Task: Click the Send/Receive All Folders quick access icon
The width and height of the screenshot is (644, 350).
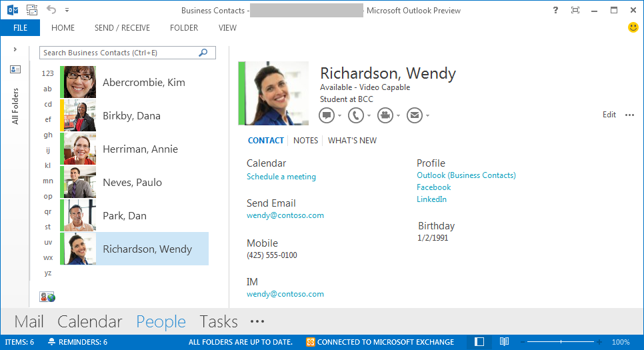Action: pyautogui.click(x=32, y=10)
